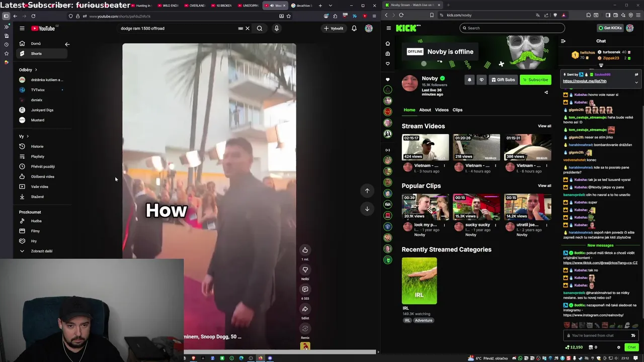Reload the YouTube page
Viewport: 644px width, 362px height.
[33, 16]
